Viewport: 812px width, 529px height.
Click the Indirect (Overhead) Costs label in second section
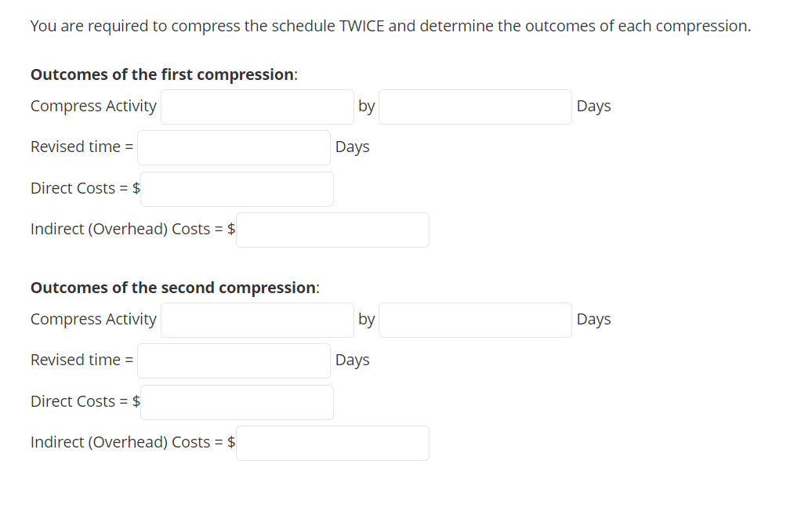point(125,442)
